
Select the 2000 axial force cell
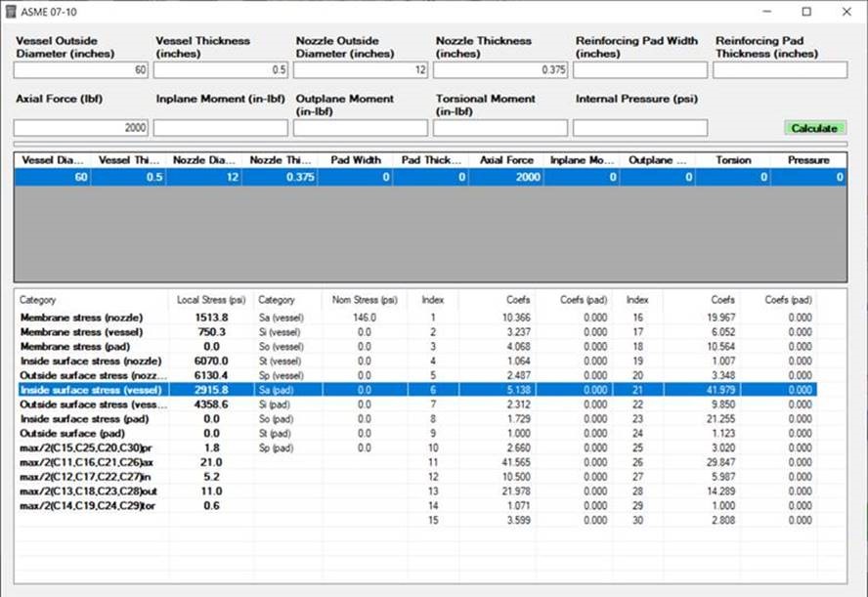click(506, 177)
